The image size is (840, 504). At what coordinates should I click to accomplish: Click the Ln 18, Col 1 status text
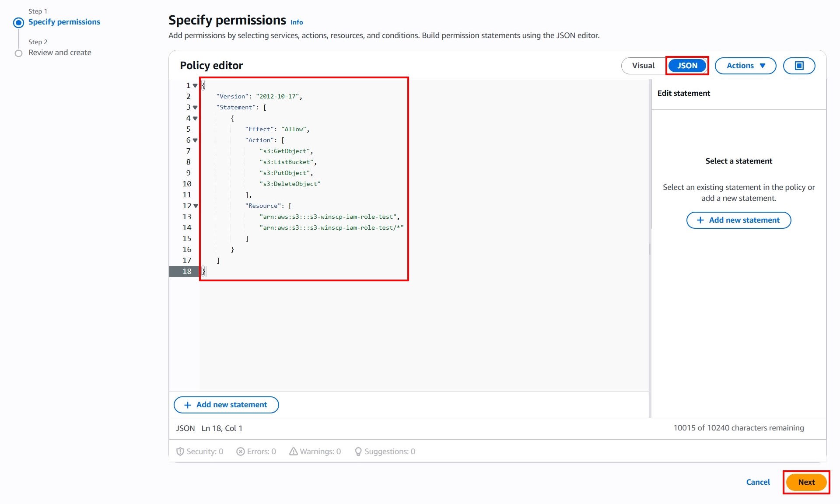click(222, 428)
